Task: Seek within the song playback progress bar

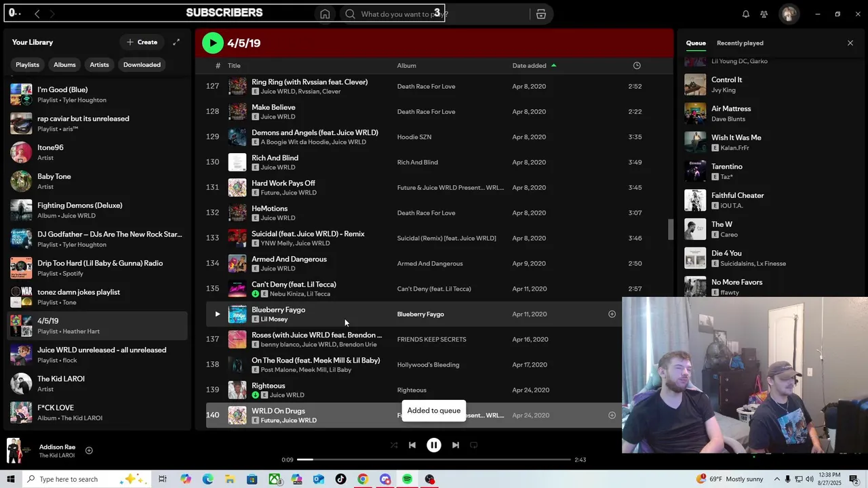Action: pos(434,460)
